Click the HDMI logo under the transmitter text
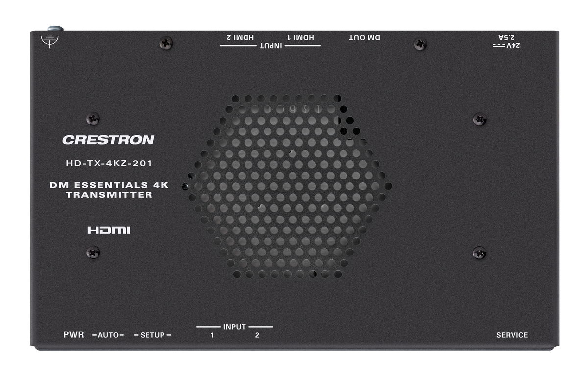This screenshot has height=383, width=588. click(x=109, y=230)
